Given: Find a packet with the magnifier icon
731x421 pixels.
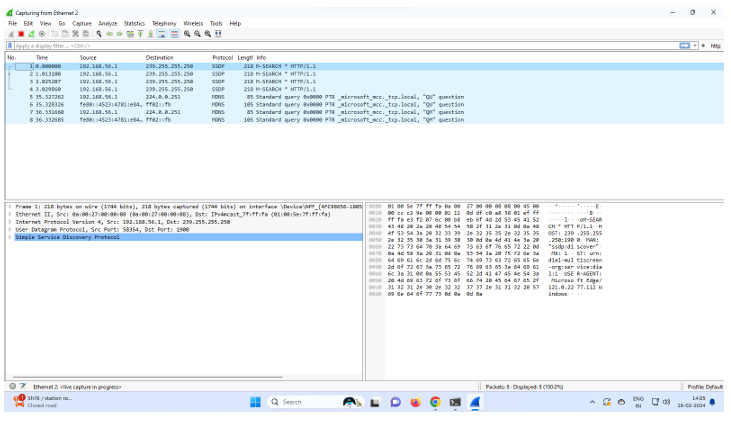Looking at the screenshot, I should (99, 34).
